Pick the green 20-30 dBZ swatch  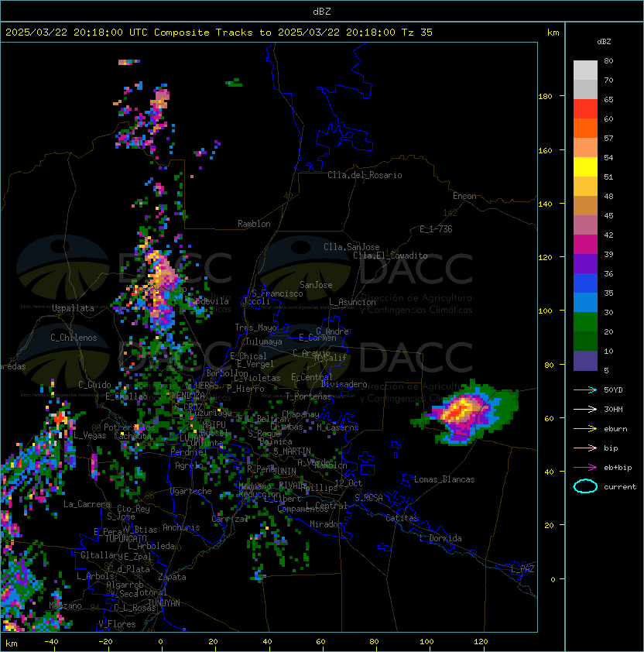tap(585, 322)
